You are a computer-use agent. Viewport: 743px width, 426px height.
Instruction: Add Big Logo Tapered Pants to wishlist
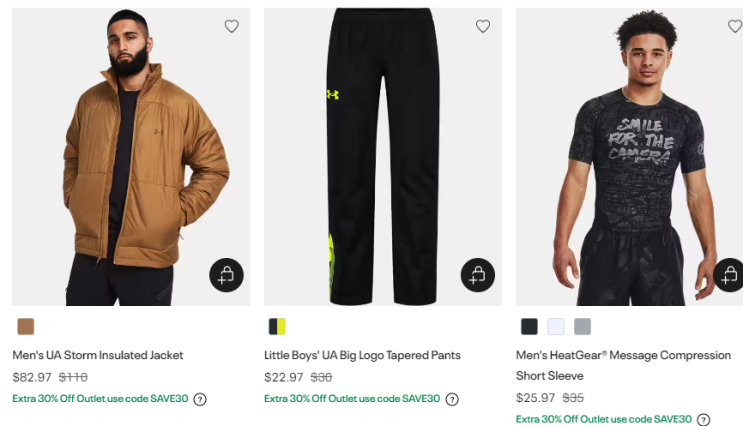[483, 27]
